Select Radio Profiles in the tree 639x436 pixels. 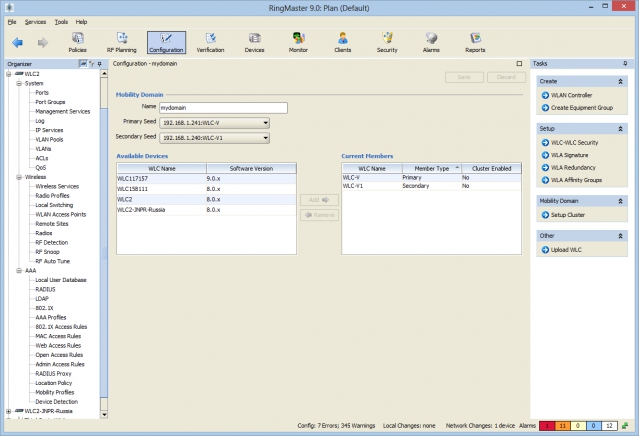pyautogui.click(x=52, y=196)
